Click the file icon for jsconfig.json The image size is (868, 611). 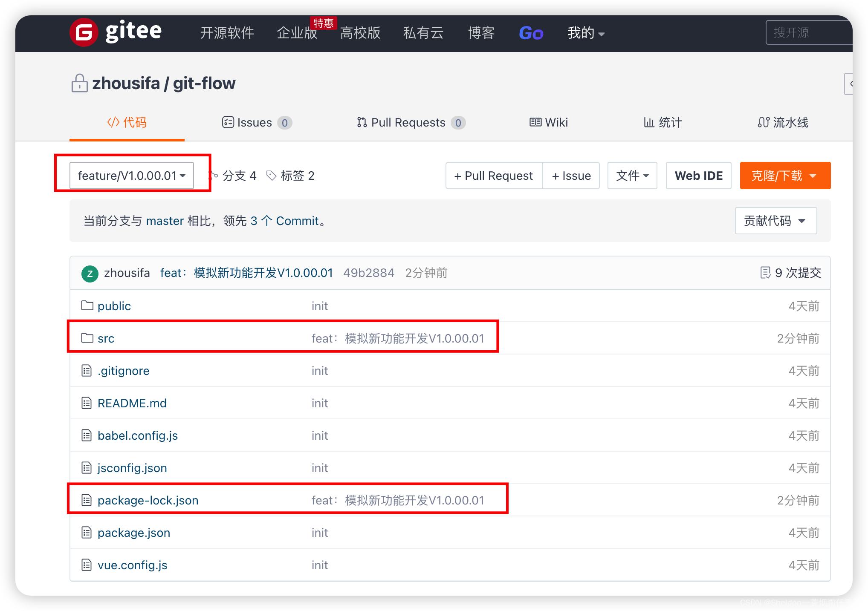(x=87, y=467)
